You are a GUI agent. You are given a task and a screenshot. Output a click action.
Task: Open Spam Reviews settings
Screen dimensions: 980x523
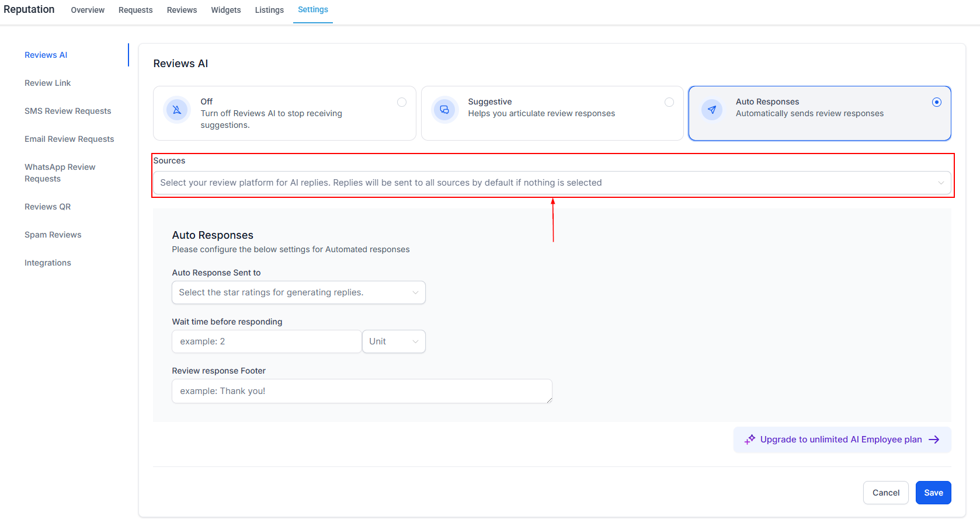tap(53, 235)
